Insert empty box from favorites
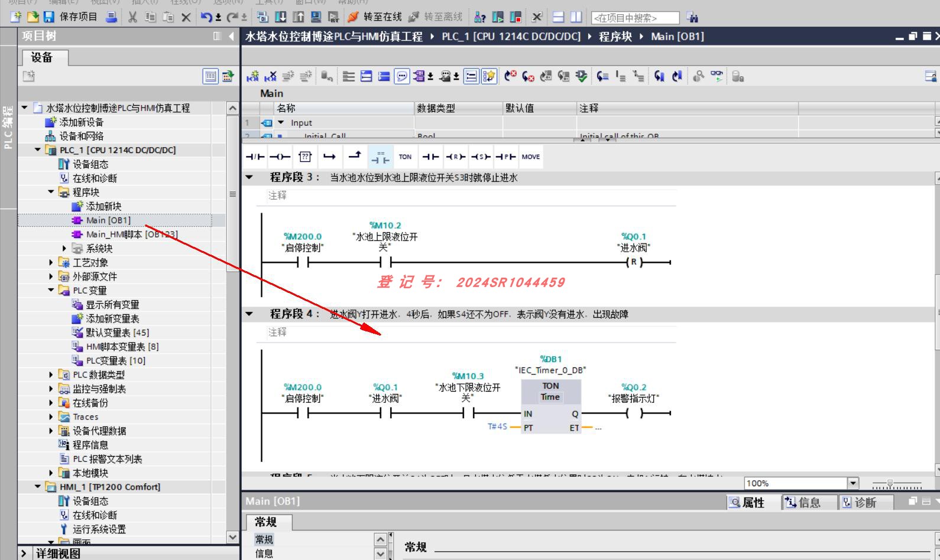 click(305, 157)
